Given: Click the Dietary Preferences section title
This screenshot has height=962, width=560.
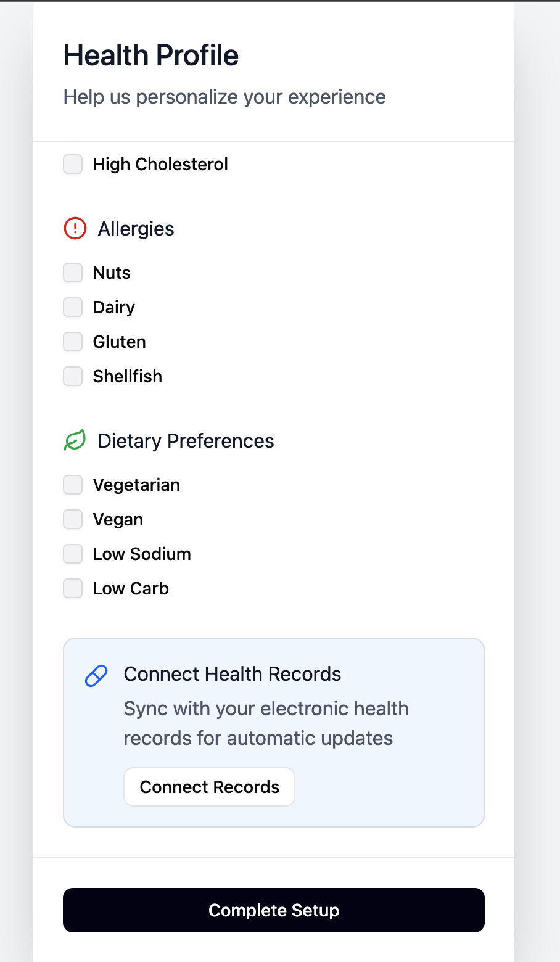Looking at the screenshot, I should point(186,441).
